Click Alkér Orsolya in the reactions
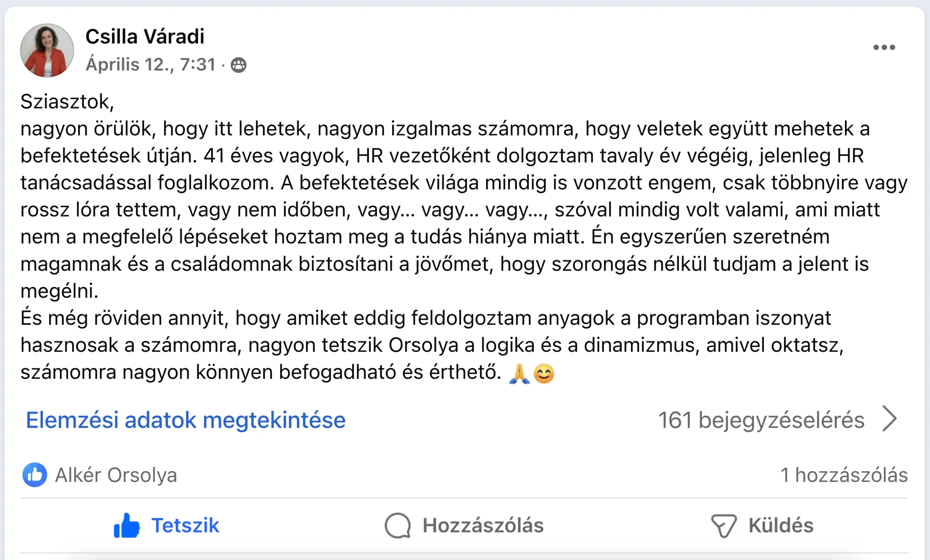The height and width of the screenshot is (560, 930). 116,475
